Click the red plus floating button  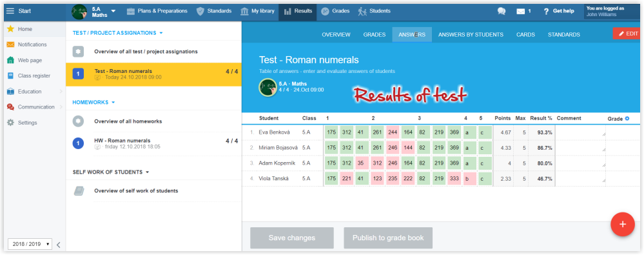click(623, 224)
